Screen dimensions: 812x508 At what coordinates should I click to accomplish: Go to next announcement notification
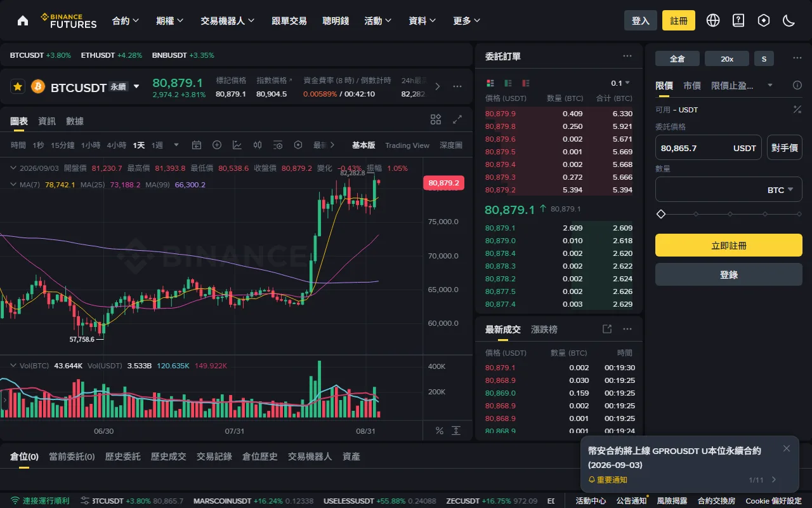[774, 480]
